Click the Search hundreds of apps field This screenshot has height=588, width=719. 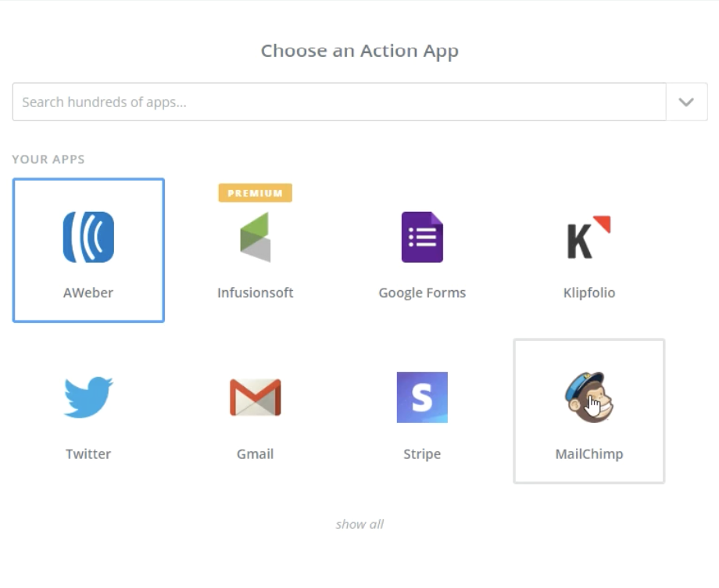339,102
